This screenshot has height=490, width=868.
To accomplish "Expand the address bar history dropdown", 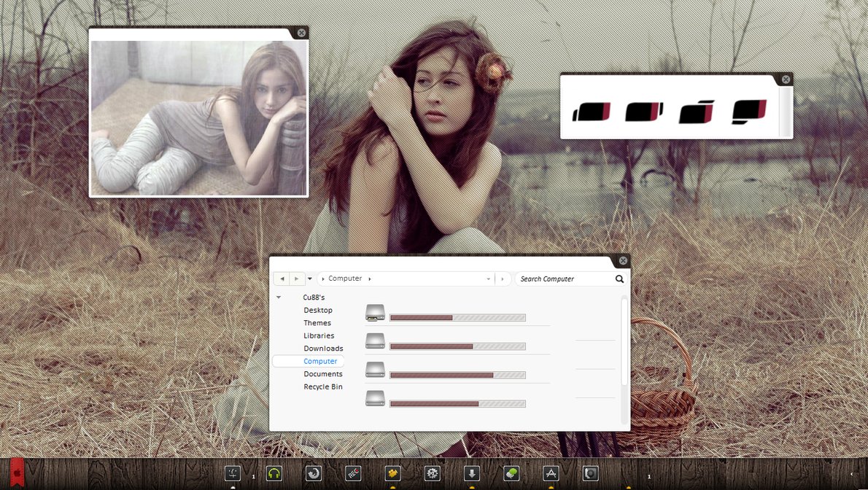I will (x=489, y=279).
